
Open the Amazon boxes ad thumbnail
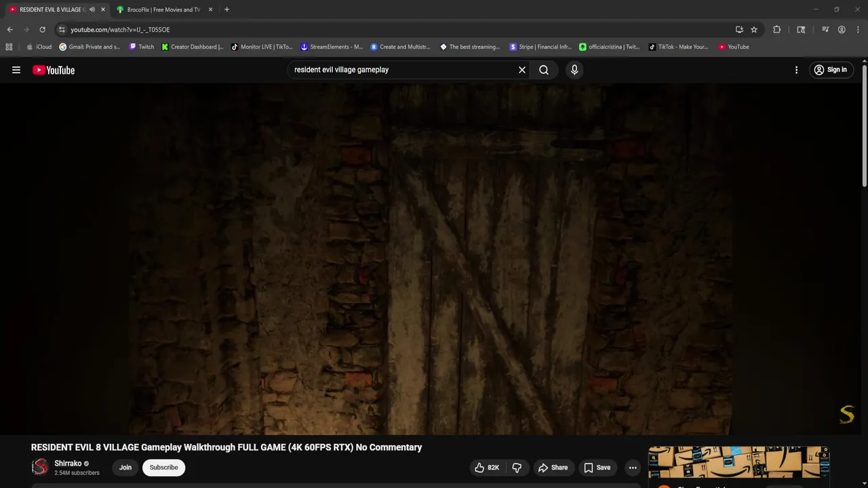[x=738, y=463]
